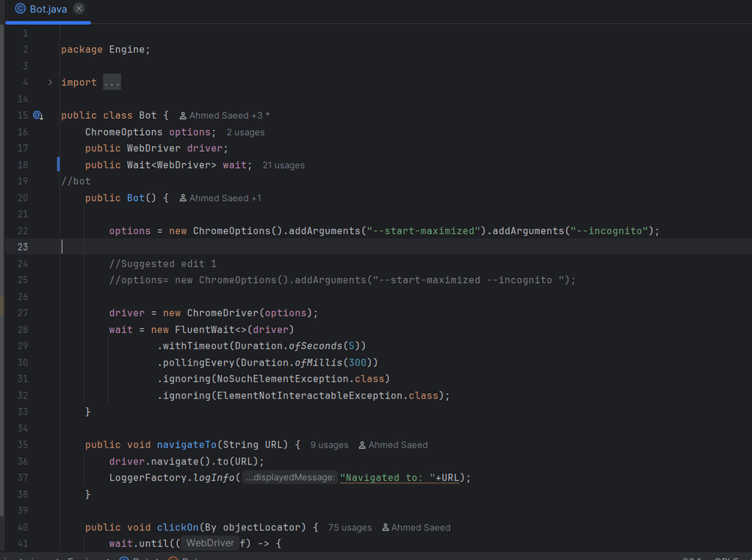
Task: Click the author icon next to navigateTo
Action: (x=363, y=445)
